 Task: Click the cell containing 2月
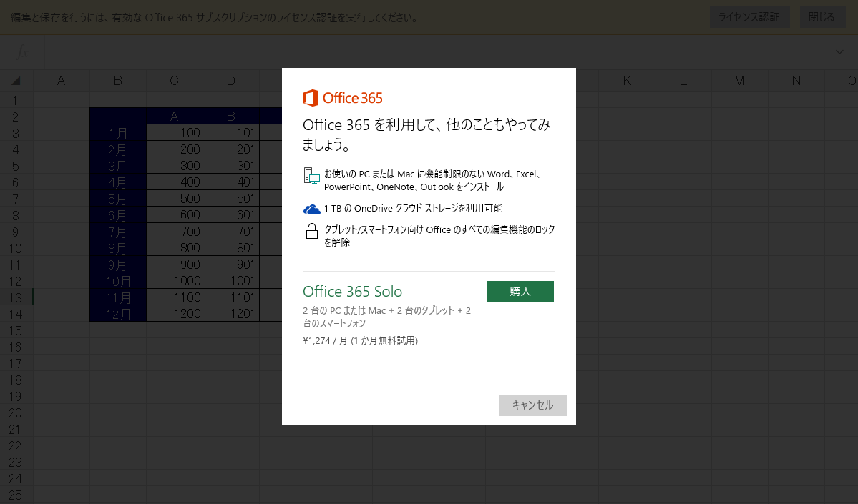click(118, 149)
